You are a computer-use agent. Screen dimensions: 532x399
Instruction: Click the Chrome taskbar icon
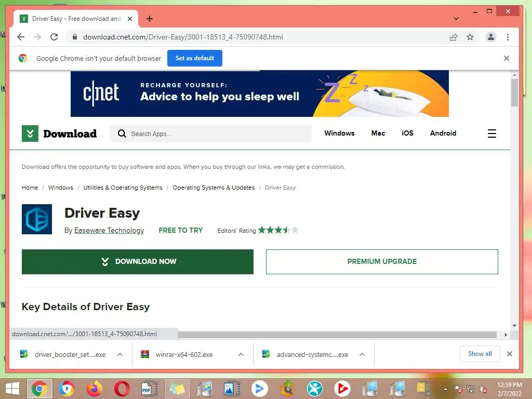pos(39,389)
